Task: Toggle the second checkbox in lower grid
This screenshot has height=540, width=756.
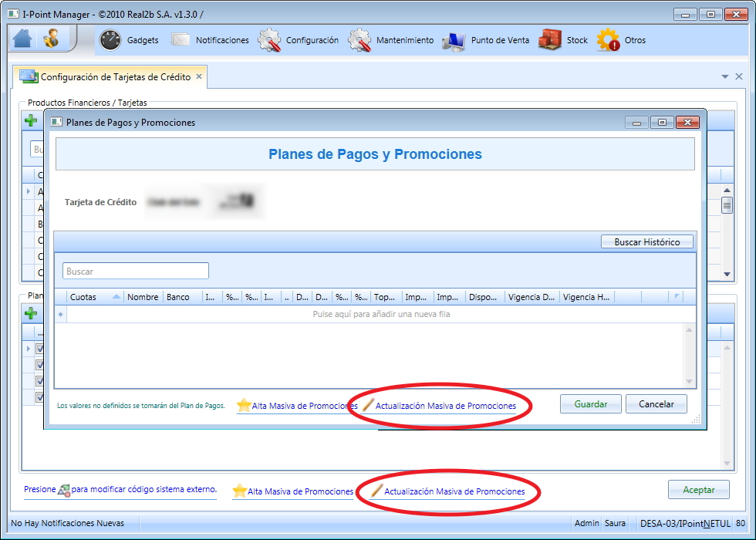Action: pyautogui.click(x=39, y=364)
